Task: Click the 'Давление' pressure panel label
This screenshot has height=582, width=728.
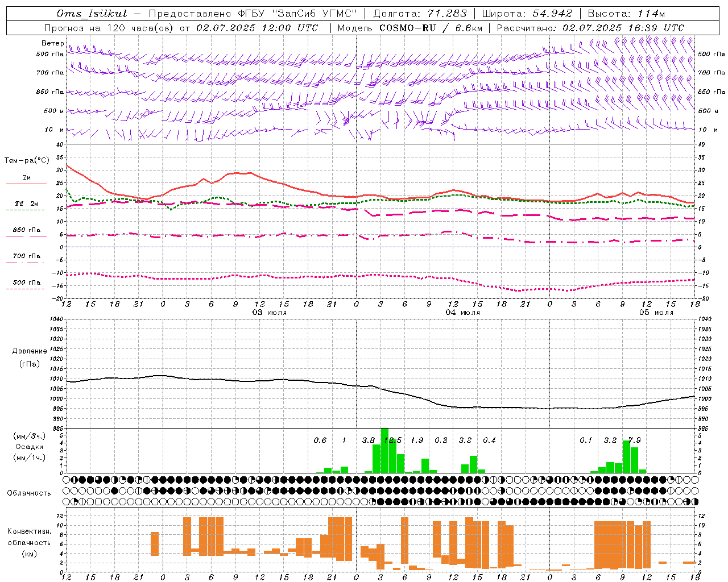Action: pos(30,351)
